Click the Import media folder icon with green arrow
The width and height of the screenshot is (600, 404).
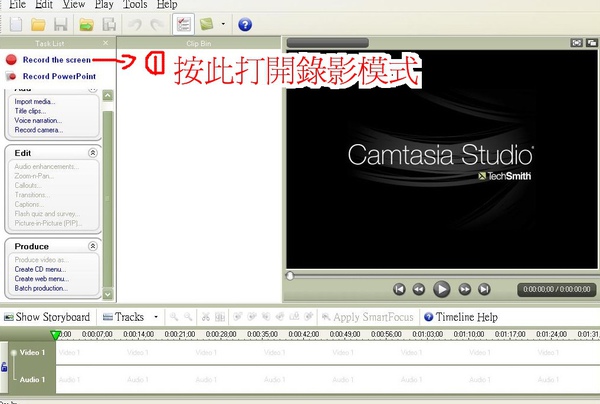point(86,24)
